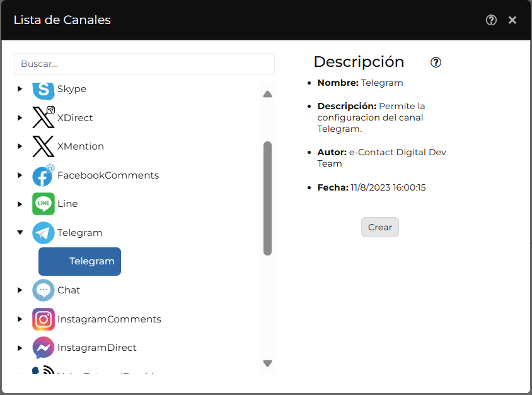Expand the Line channel node
Screen dimensions: 532x395
[x=20, y=204]
